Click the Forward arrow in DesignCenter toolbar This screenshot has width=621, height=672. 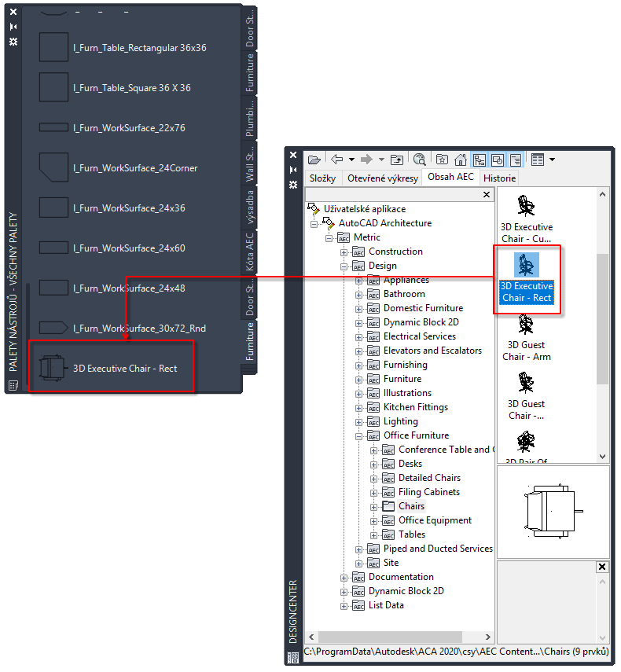click(366, 160)
